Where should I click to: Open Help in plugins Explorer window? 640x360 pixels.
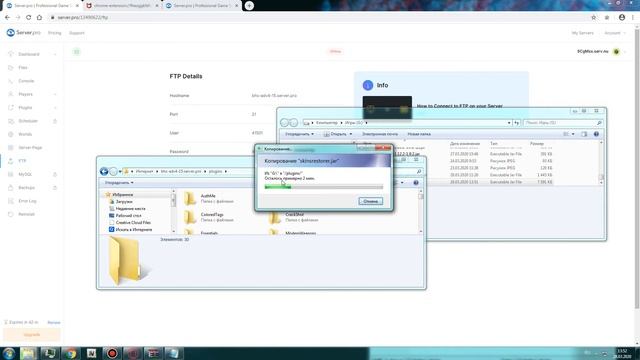click(416, 182)
